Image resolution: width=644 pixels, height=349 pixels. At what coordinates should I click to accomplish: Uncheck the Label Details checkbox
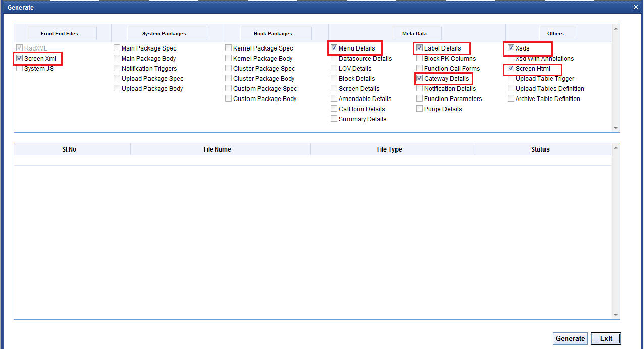click(x=420, y=48)
